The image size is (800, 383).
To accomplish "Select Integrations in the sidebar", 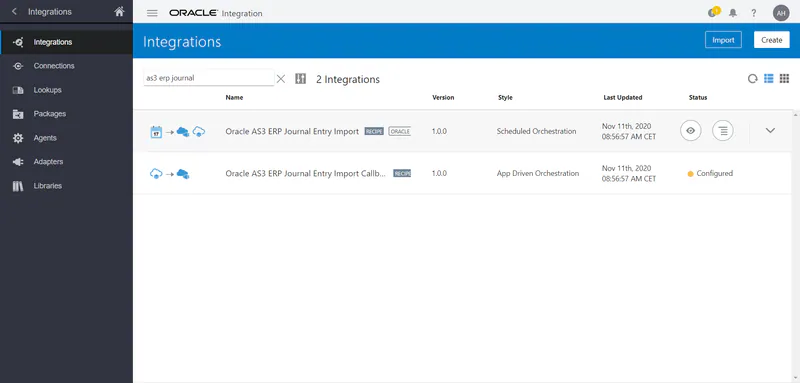I will click(x=66, y=42).
